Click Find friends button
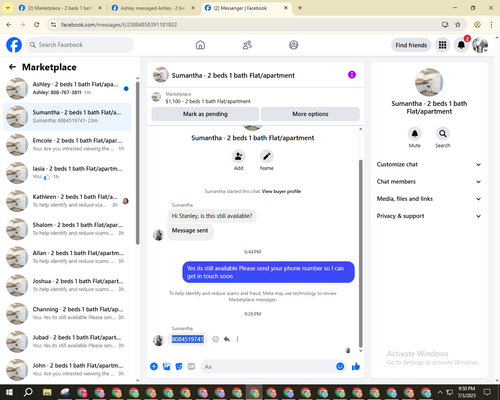 (411, 45)
